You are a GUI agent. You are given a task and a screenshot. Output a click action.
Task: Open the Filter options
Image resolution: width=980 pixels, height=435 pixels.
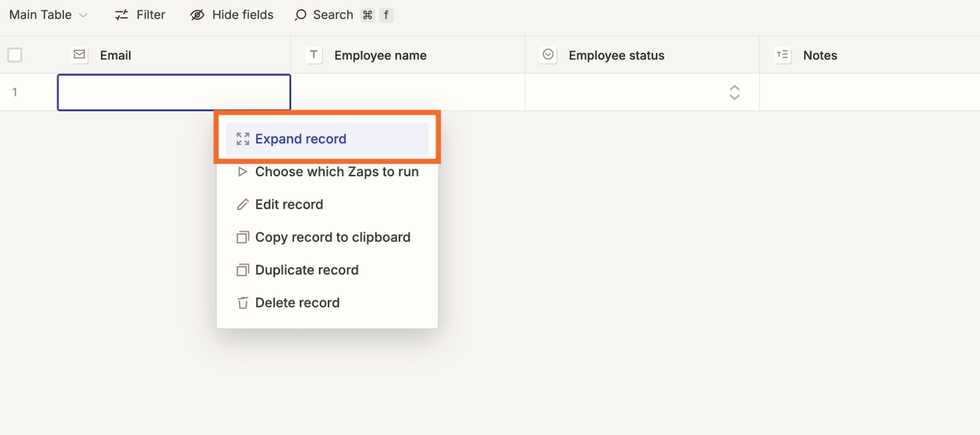140,15
